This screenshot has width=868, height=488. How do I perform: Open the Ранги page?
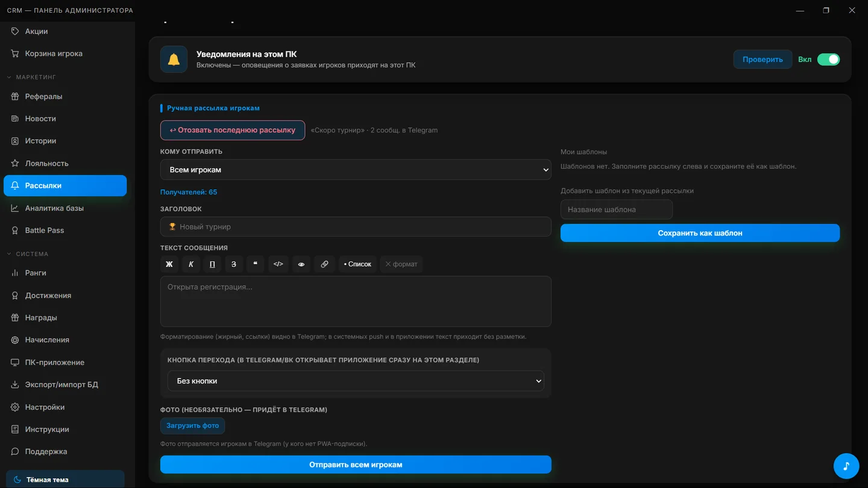[x=65, y=273]
